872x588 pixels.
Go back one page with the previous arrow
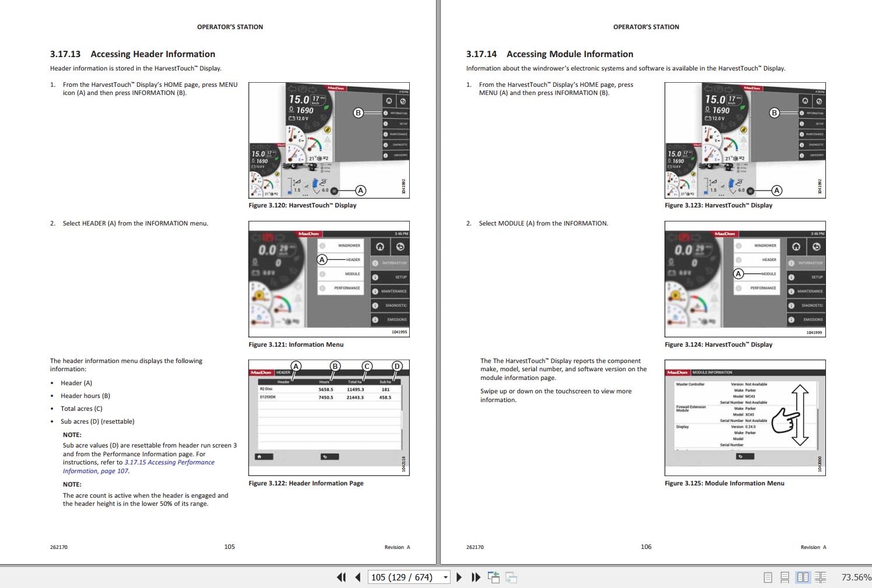pyautogui.click(x=356, y=577)
